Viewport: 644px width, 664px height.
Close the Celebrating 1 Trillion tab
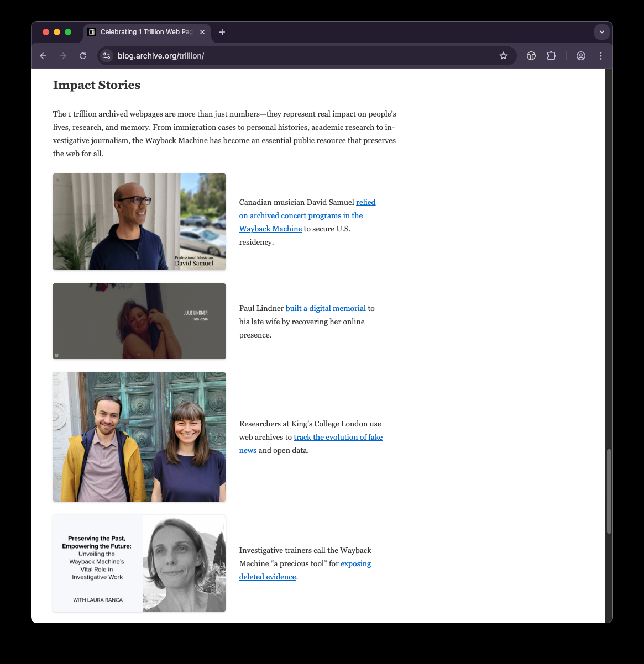point(202,32)
